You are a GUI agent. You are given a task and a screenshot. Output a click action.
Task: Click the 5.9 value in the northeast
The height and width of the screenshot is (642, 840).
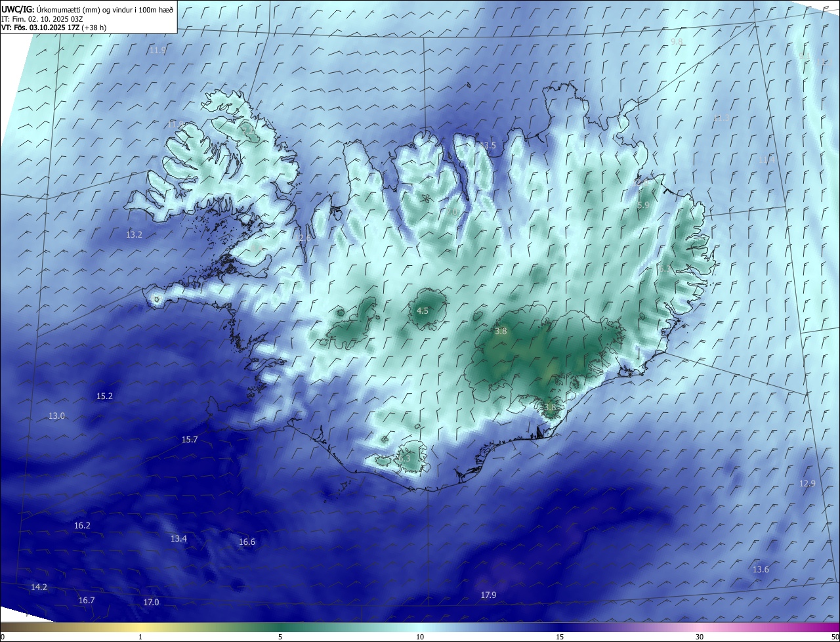coord(643,205)
